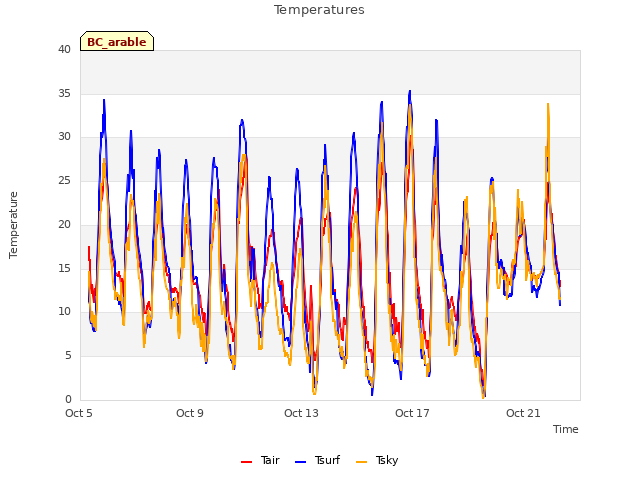Screen dimensions: 640x480
Task: Click the Tsurf peak near Oct 17
Action: [x=410, y=92]
